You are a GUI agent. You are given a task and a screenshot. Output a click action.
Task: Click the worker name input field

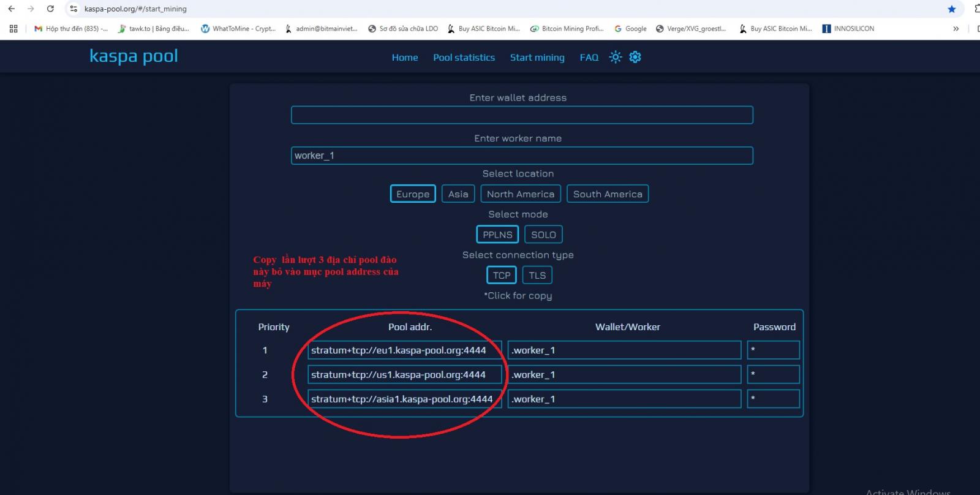pyautogui.click(x=522, y=156)
